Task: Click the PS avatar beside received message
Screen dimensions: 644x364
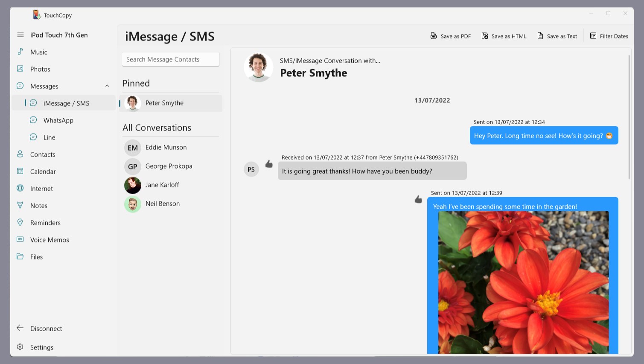Action: coord(251,169)
